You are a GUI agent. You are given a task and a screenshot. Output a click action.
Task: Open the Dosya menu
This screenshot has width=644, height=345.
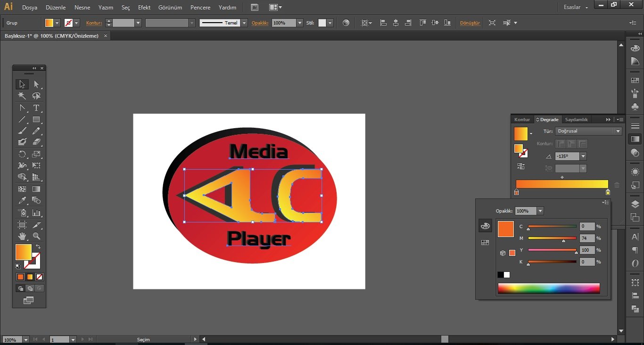[x=30, y=8]
